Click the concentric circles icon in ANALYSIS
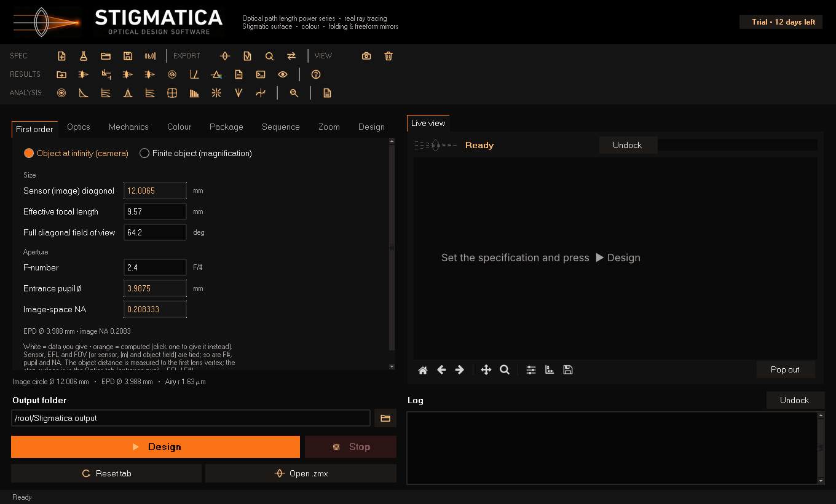The width and height of the screenshot is (836, 504). [61, 93]
